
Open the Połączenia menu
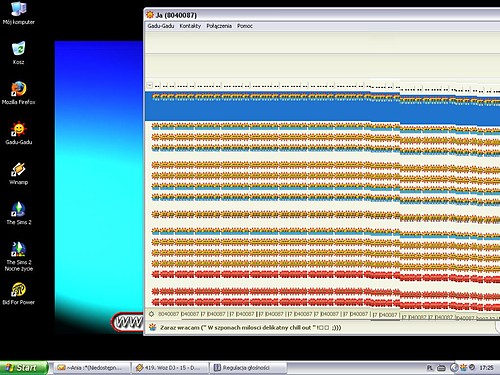[x=219, y=26]
